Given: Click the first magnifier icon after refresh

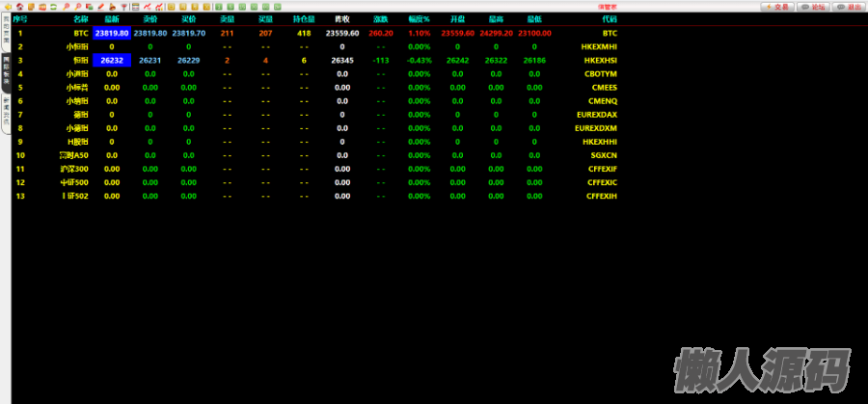Looking at the screenshot, I should (66, 7).
